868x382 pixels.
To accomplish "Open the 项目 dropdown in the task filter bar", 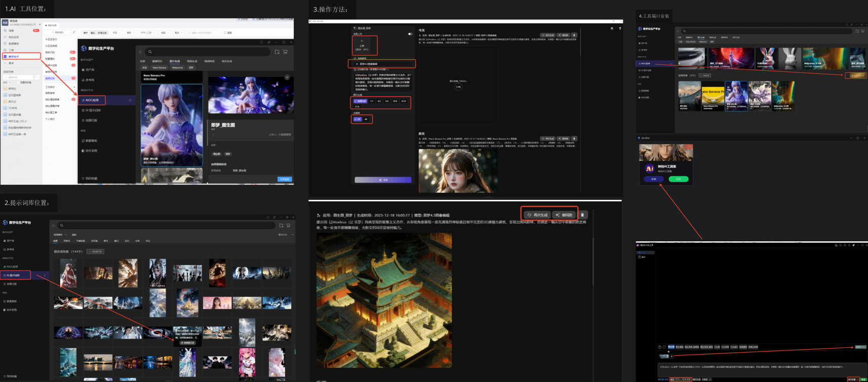I will 117,32.
